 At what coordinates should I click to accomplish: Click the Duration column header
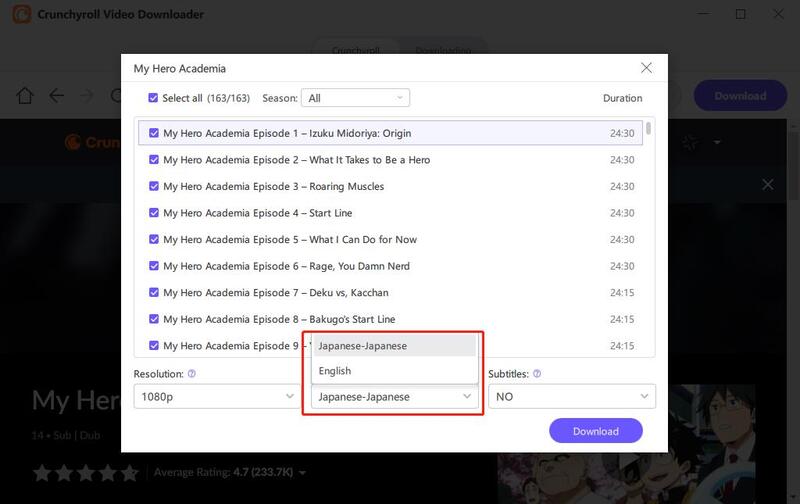[622, 98]
